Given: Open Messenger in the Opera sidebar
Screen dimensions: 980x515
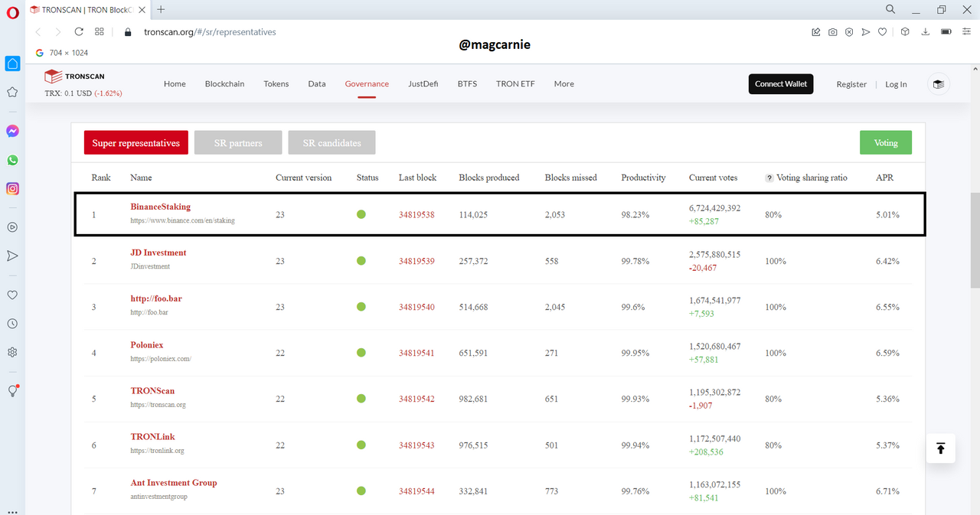Looking at the screenshot, I should (12, 131).
